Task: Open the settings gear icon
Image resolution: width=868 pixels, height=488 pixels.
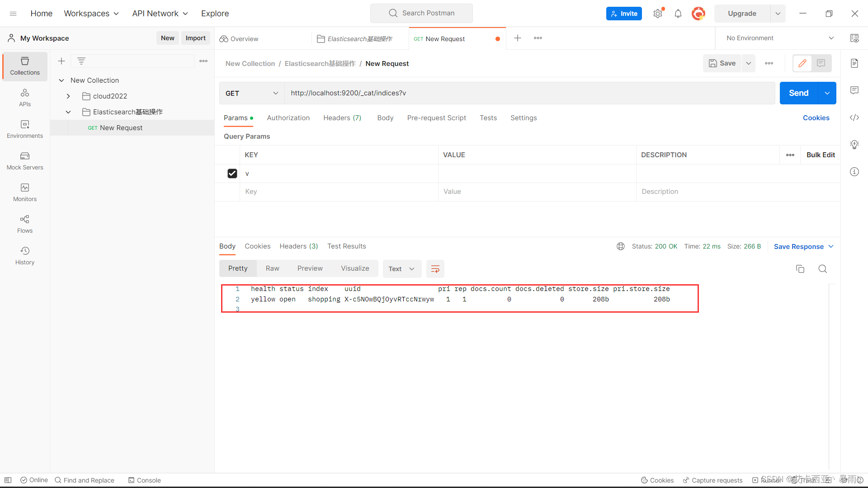Action: click(658, 14)
